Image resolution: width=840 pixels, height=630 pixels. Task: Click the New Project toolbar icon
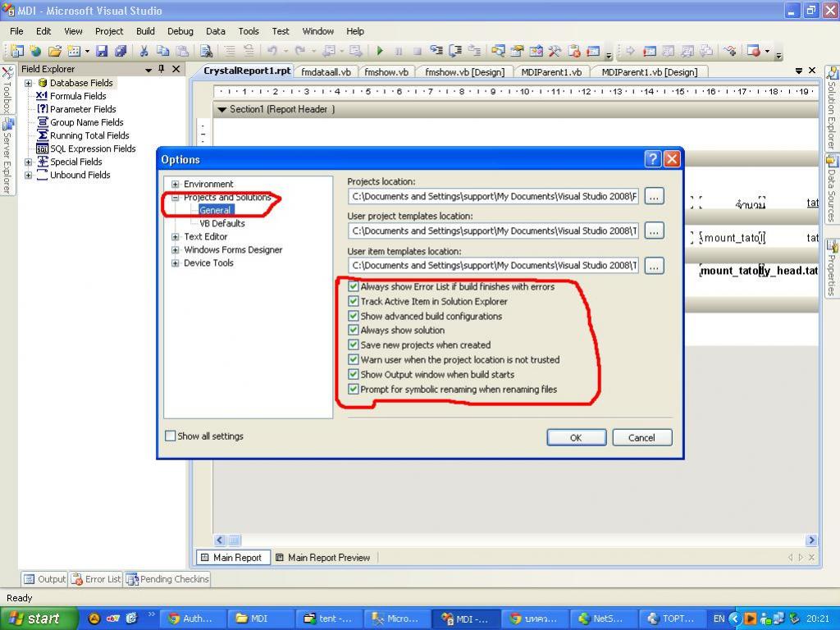16,51
